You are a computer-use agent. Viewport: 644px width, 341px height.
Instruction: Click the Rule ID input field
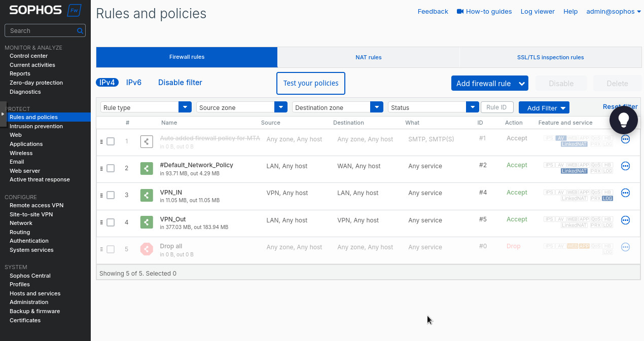(x=496, y=107)
